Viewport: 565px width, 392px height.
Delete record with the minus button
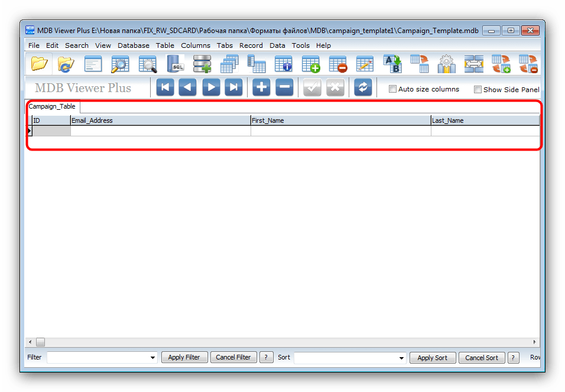coord(284,88)
